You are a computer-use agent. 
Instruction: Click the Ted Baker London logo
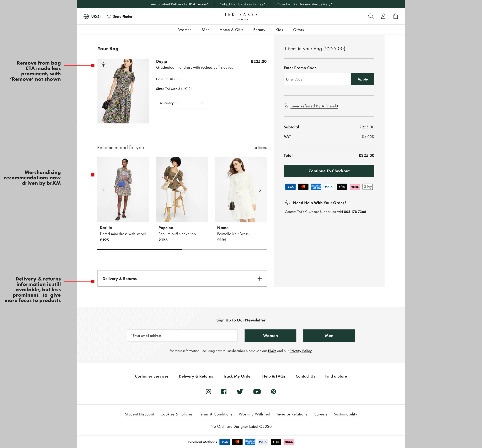pyautogui.click(x=241, y=16)
